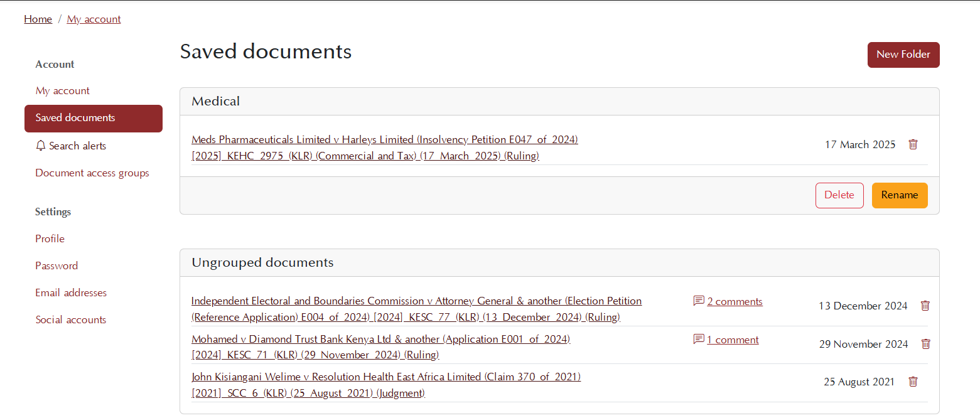Click the date 17 March 2025
The width and height of the screenshot is (980, 418).
pos(860,144)
